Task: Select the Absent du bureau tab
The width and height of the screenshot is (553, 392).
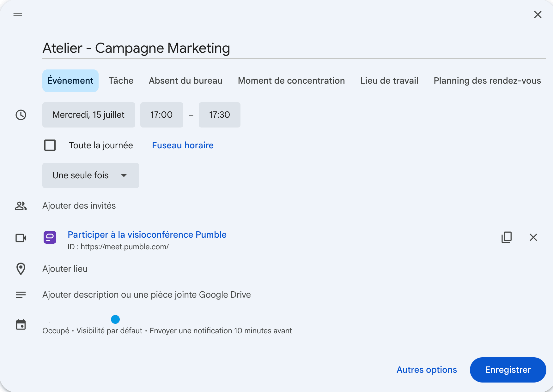Action: [x=185, y=80]
